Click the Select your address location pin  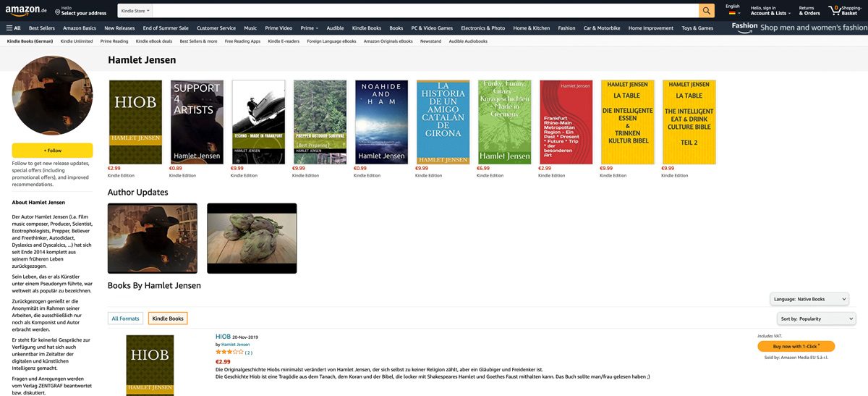(57, 13)
